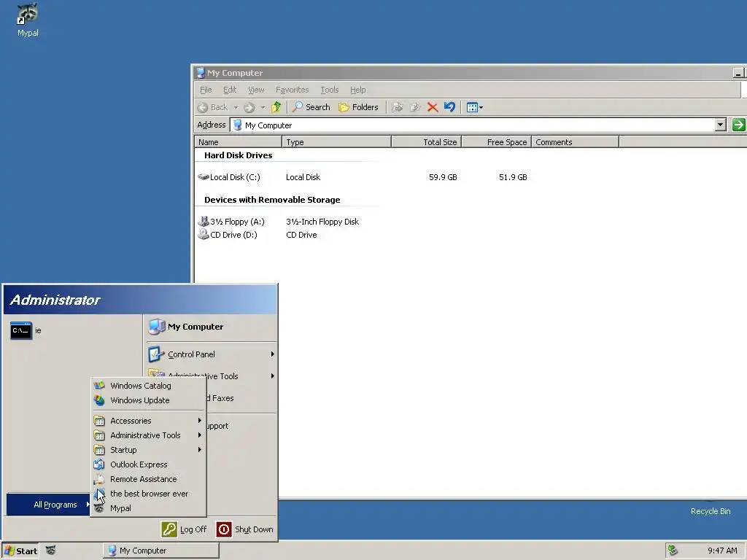Viewport: 747px width, 560px height.
Task: Open the Forward history dropdown arrow
Action: point(263,108)
